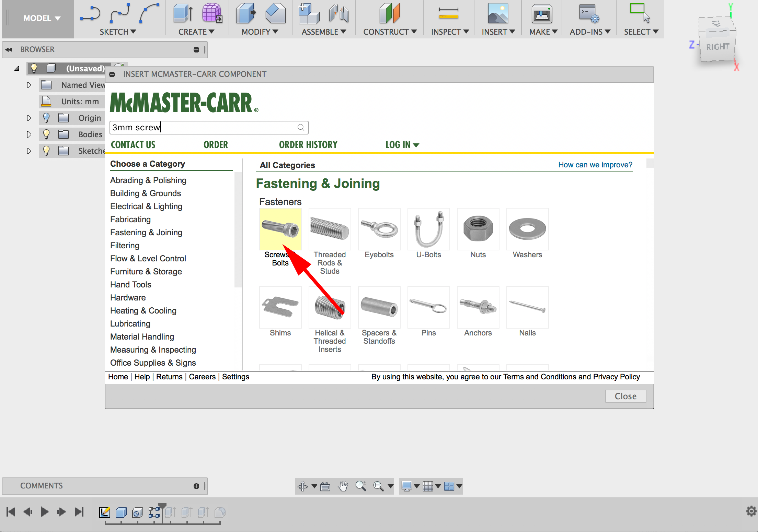Open the MODIFY menu
This screenshot has width=758, height=532.
[x=260, y=32]
